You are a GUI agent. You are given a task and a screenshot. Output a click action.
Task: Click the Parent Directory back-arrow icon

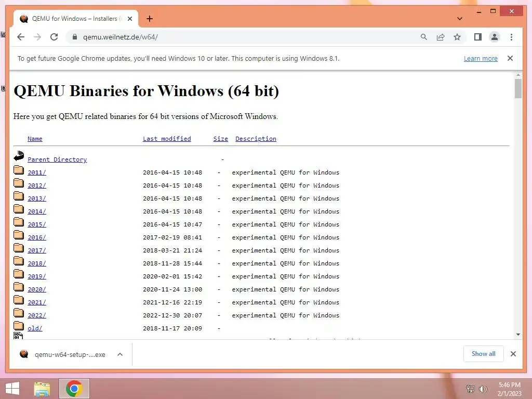click(19, 156)
